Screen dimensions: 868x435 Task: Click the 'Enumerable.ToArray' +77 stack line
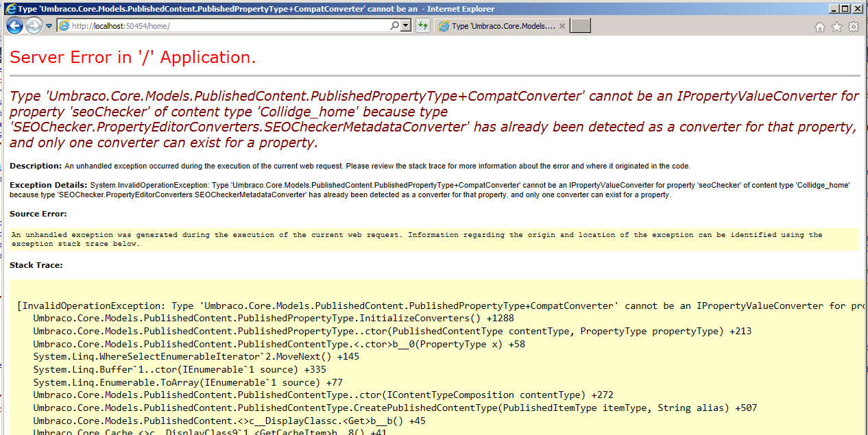[188, 382]
